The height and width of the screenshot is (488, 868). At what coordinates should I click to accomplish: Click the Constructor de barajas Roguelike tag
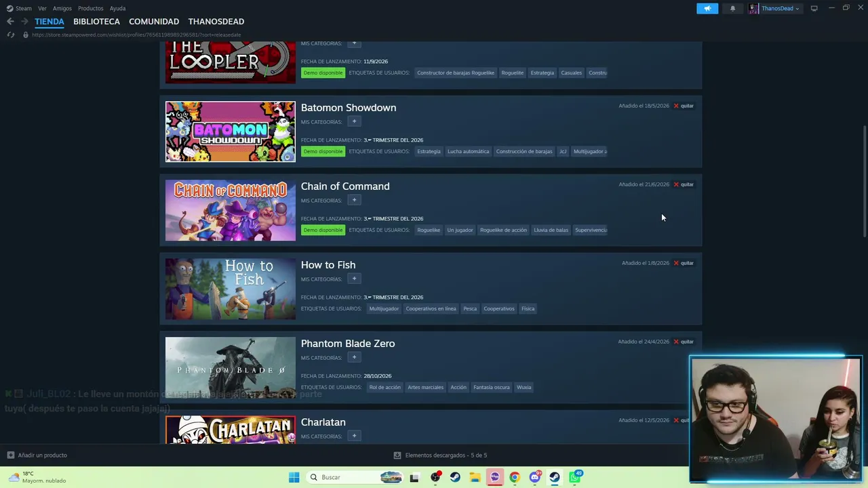pos(456,73)
